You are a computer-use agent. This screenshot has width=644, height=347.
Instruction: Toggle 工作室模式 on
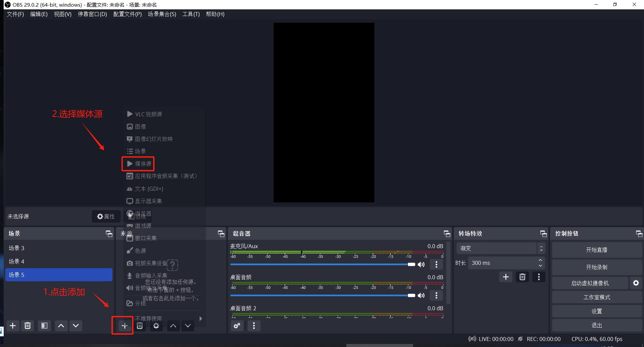point(597,297)
